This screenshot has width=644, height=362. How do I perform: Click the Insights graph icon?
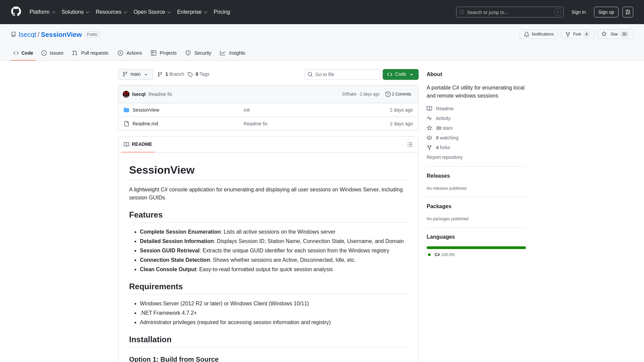223,53
